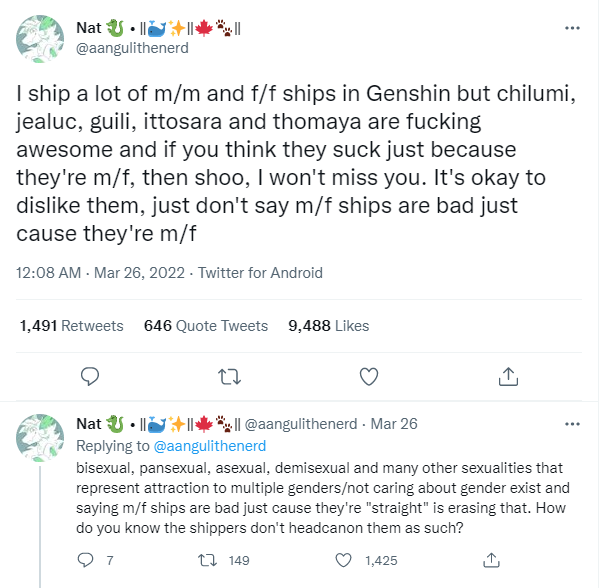
Task: Share the main tweet
Action: click(508, 376)
